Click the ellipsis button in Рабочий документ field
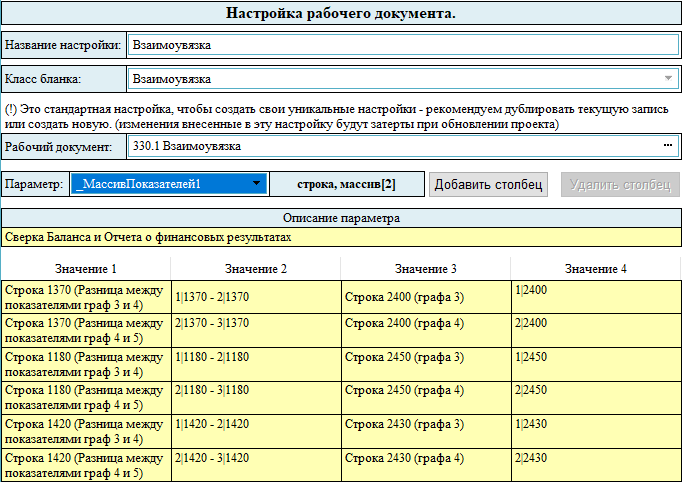The height and width of the screenshot is (482, 682). [667, 146]
